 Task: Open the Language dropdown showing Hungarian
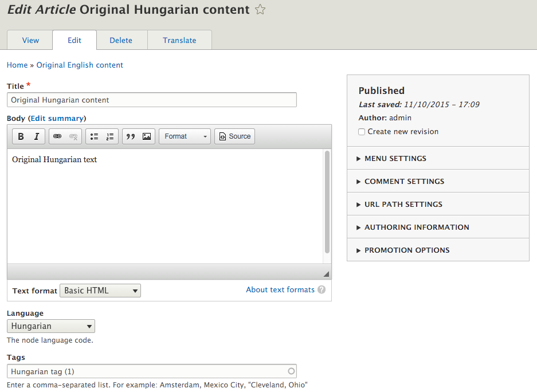click(51, 326)
